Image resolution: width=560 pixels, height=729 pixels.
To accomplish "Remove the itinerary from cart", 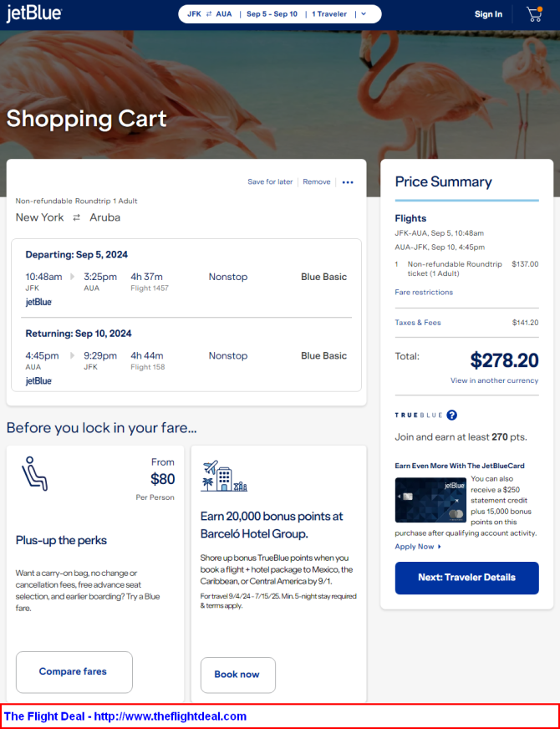I will [317, 181].
